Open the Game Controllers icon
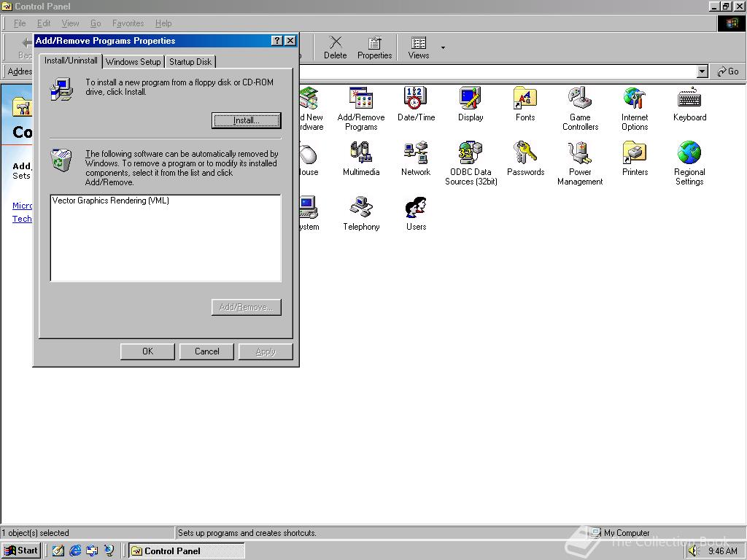747x560 pixels. click(x=580, y=109)
